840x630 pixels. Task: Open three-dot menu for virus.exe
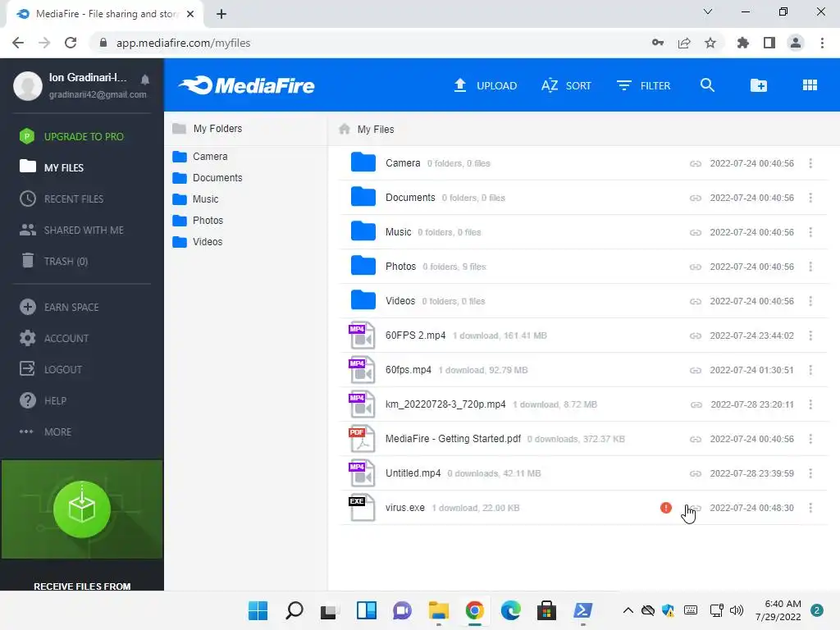(810, 507)
